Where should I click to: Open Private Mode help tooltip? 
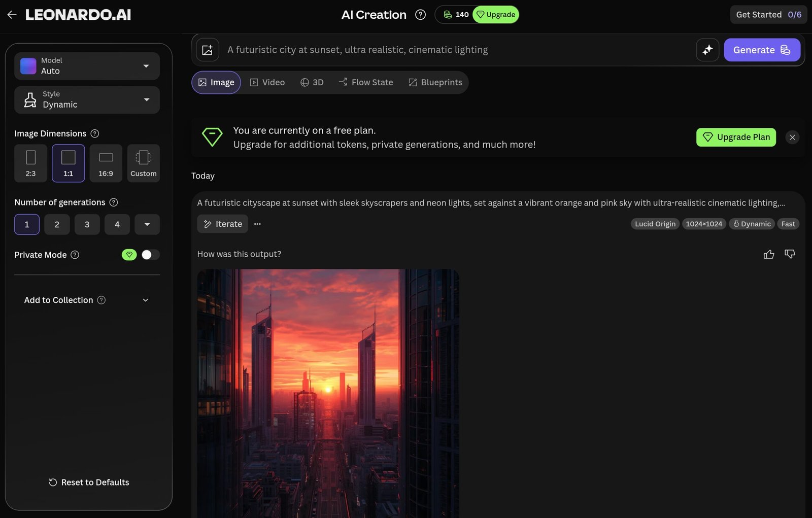pyautogui.click(x=75, y=255)
